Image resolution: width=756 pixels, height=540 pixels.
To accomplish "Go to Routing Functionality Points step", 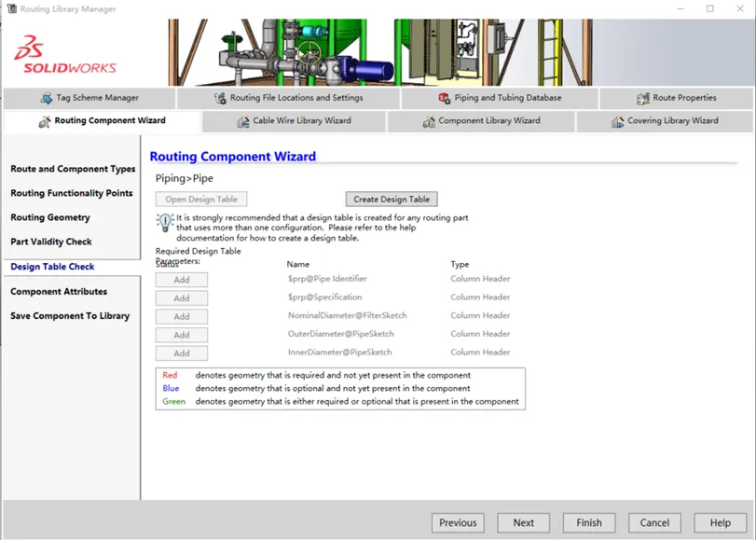I will tap(72, 193).
